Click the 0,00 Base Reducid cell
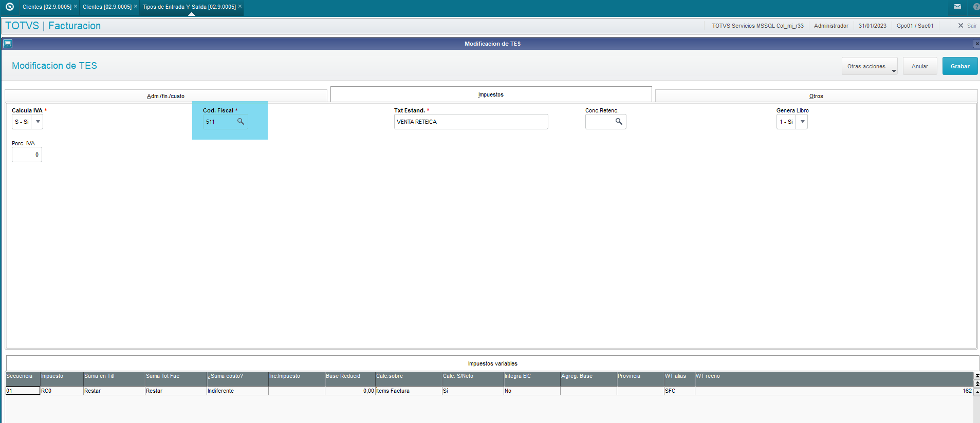This screenshot has height=423, width=980. point(350,391)
